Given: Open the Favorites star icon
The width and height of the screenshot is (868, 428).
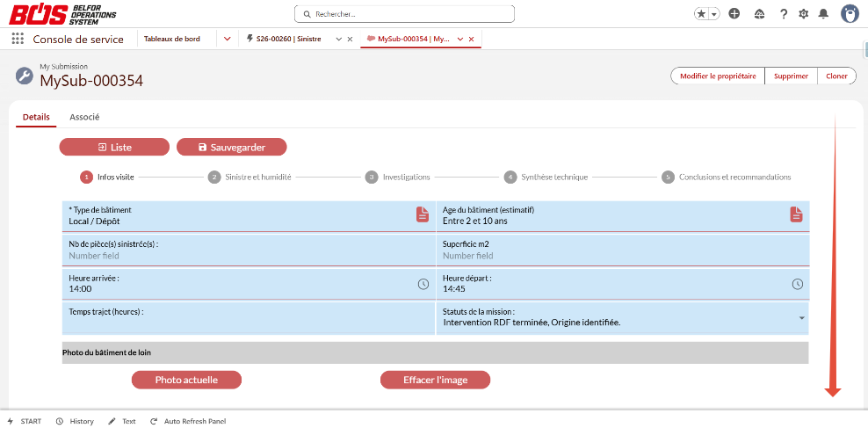Looking at the screenshot, I should click(x=701, y=14).
